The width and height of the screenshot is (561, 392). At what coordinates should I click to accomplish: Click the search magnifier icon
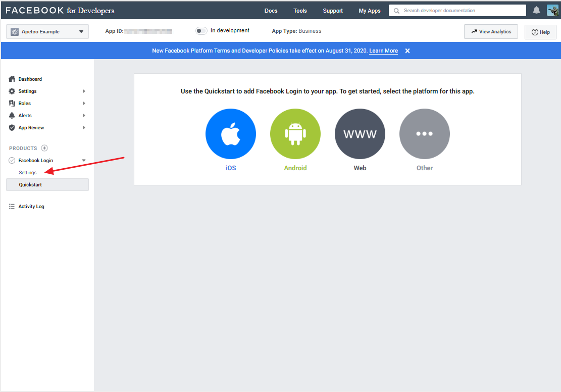click(396, 11)
